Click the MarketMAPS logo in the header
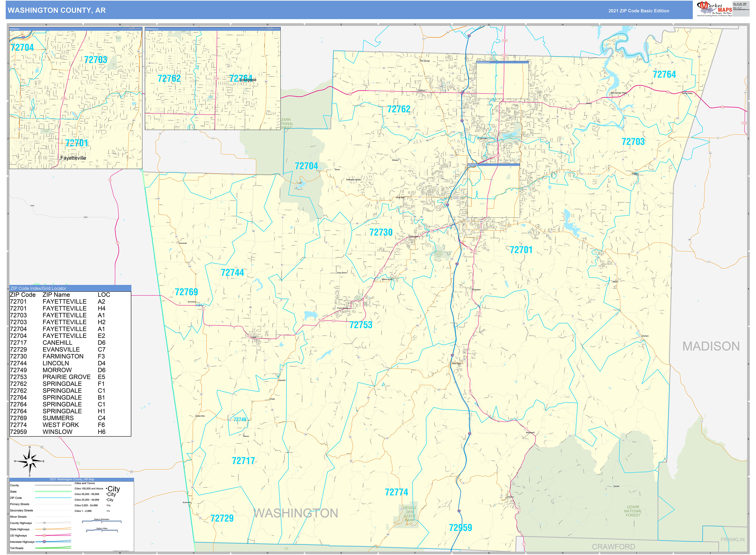756x555 pixels. [x=714, y=9]
